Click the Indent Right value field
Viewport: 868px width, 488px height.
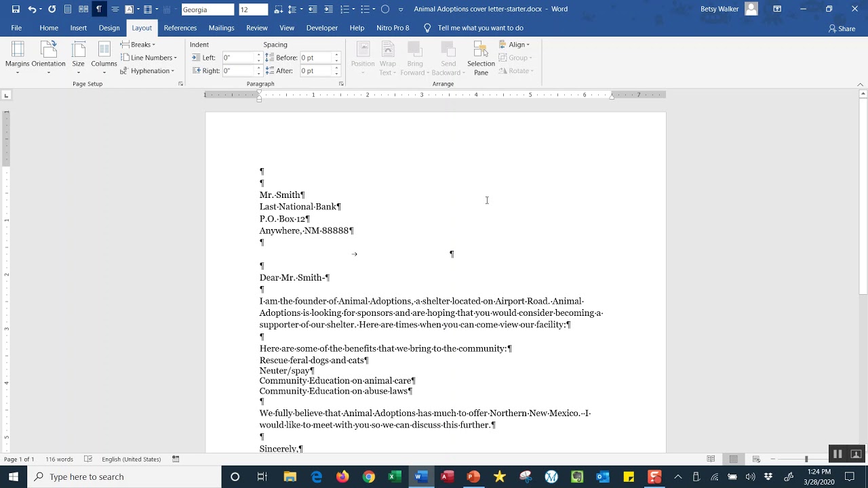click(x=238, y=70)
